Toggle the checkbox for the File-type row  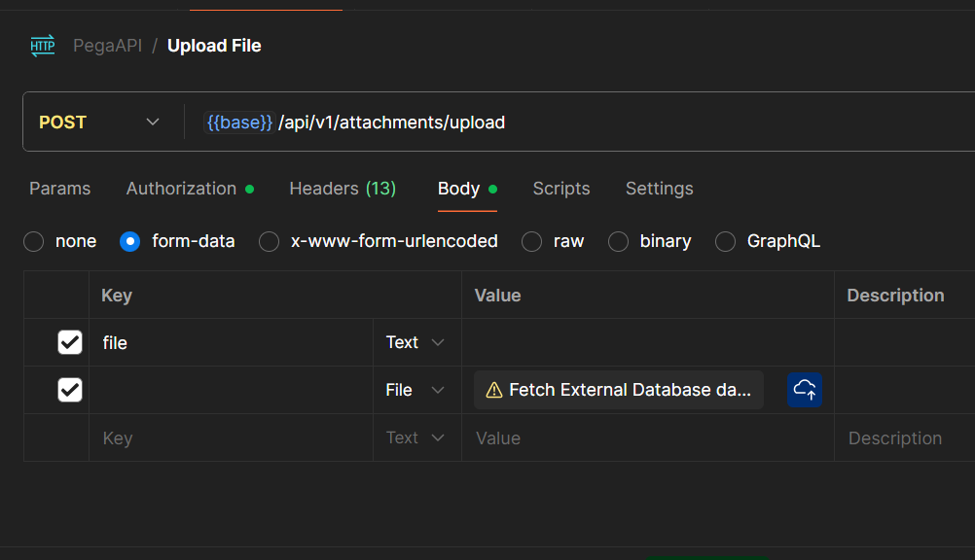point(70,390)
